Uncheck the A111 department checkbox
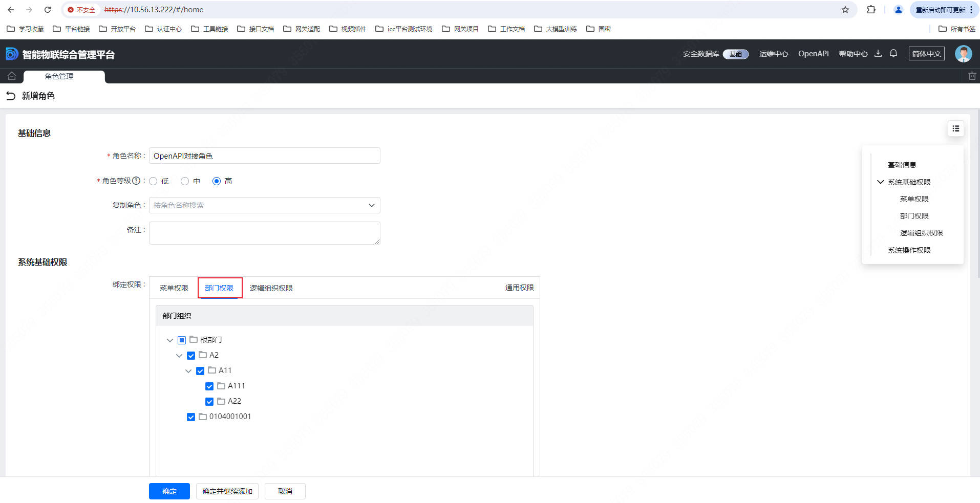Image resolution: width=980 pixels, height=503 pixels. (209, 386)
